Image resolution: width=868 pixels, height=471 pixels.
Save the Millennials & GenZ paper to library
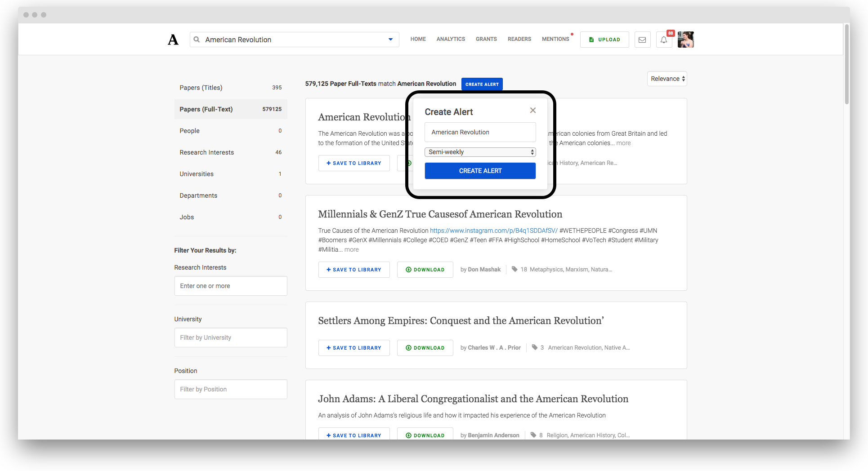pyautogui.click(x=354, y=270)
